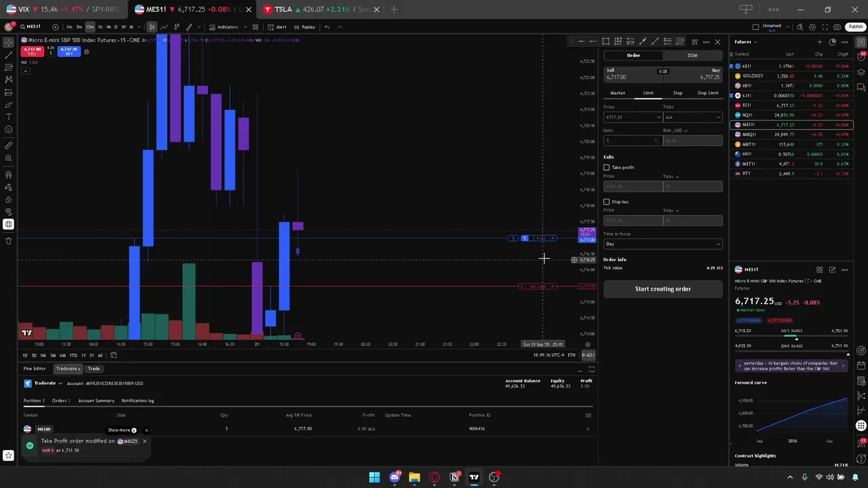Image resolution: width=868 pixels, height=488 pixels.
Task: Open the watchlist panel icon on sidebar
Action: (861, 42)
